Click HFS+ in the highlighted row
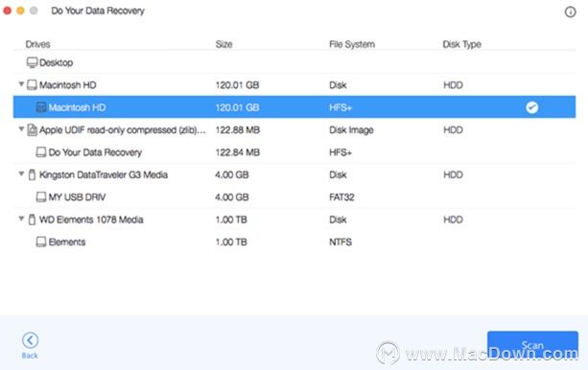The height and width of the screenshot is (370, 588). pos(341,107)
